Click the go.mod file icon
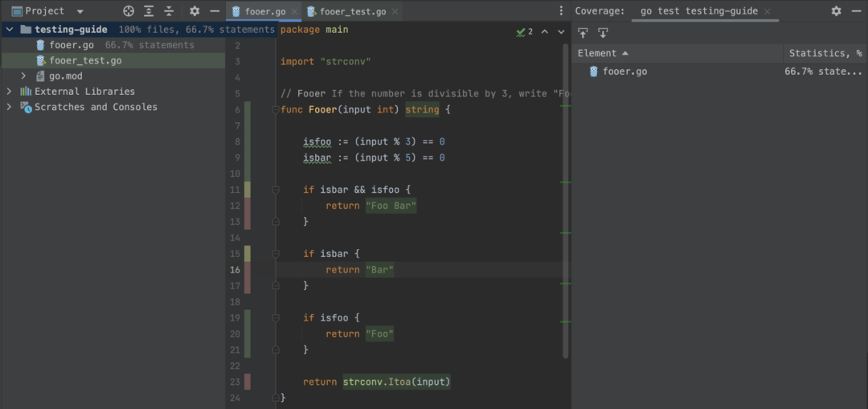The height and width of the screenshot is (409, 868). (40, 76)
